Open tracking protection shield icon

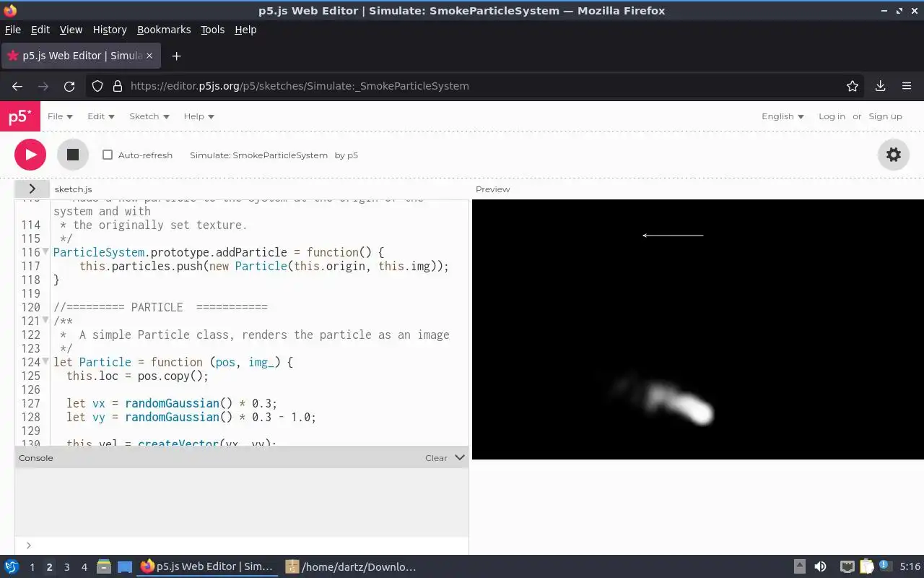pyautogui.click(x=97, y=86)
